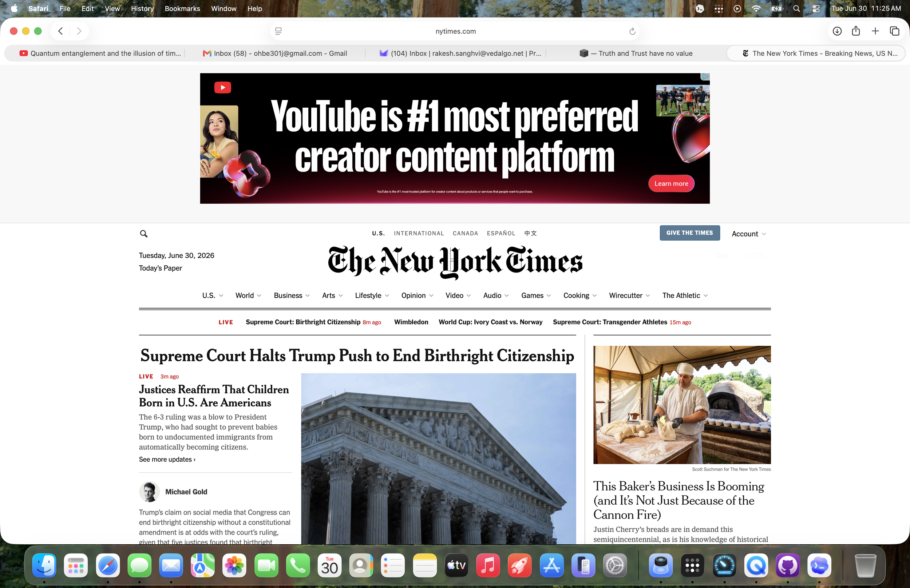The image size is (910, 588).
Task: Expand The Athletic section menu
Action: 685,295
